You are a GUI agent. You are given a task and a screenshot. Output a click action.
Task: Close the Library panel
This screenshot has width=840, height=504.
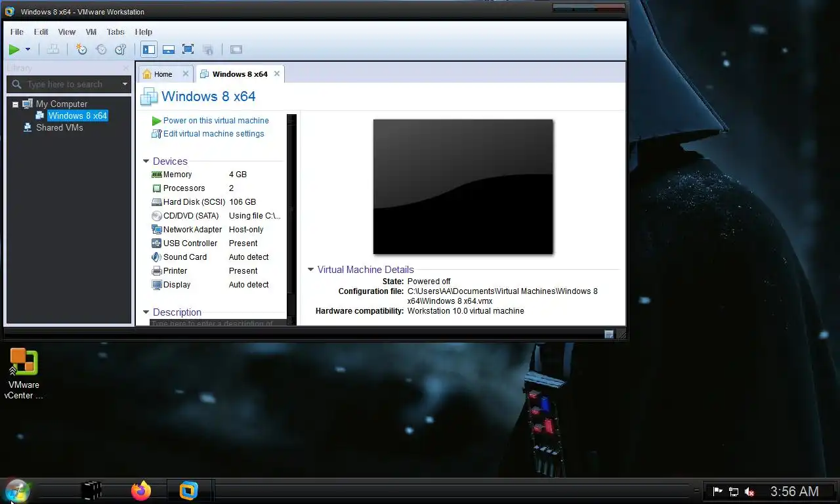pyautogui.click(x=126, y=68)
